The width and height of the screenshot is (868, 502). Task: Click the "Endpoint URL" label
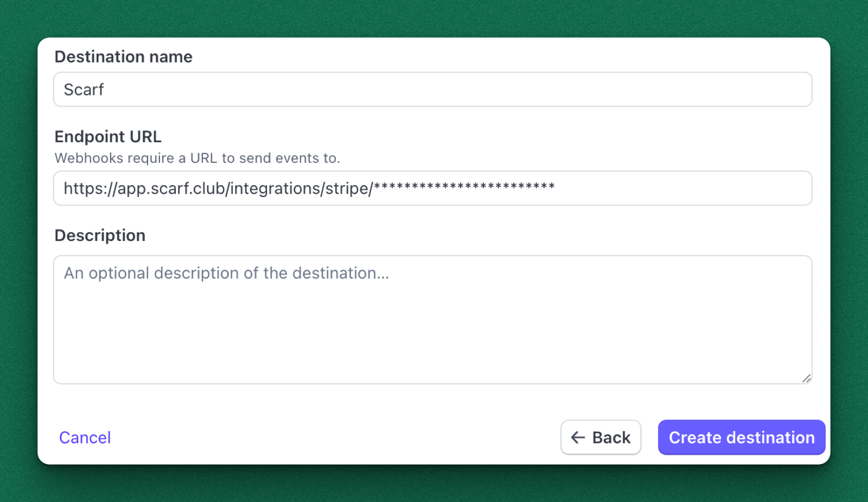click(108, 137)
